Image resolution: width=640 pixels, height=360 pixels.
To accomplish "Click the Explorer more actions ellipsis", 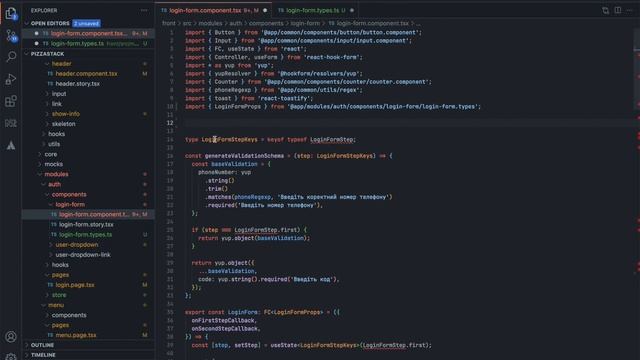I will click(144, 10).
